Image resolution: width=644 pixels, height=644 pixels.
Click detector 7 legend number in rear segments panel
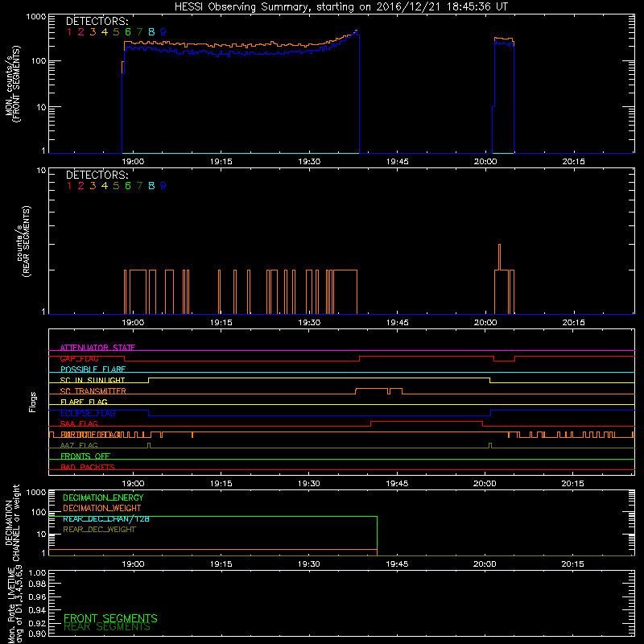[x=139, y=186]
